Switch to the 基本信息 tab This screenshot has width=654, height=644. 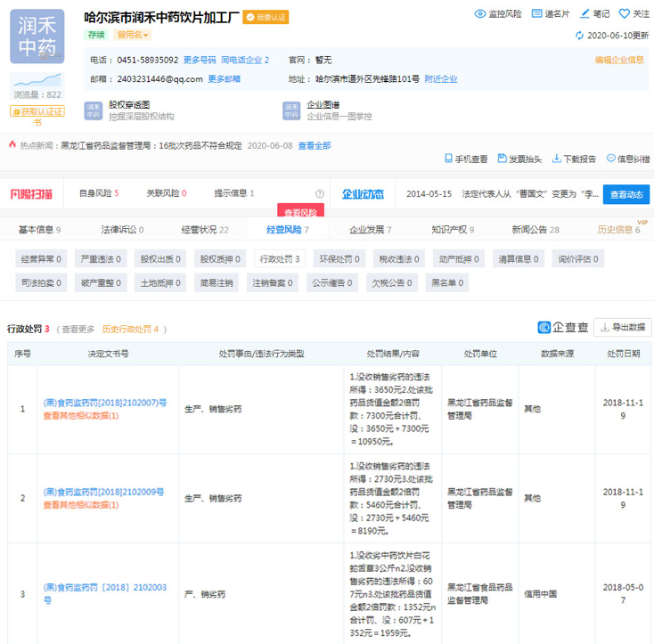39,229
